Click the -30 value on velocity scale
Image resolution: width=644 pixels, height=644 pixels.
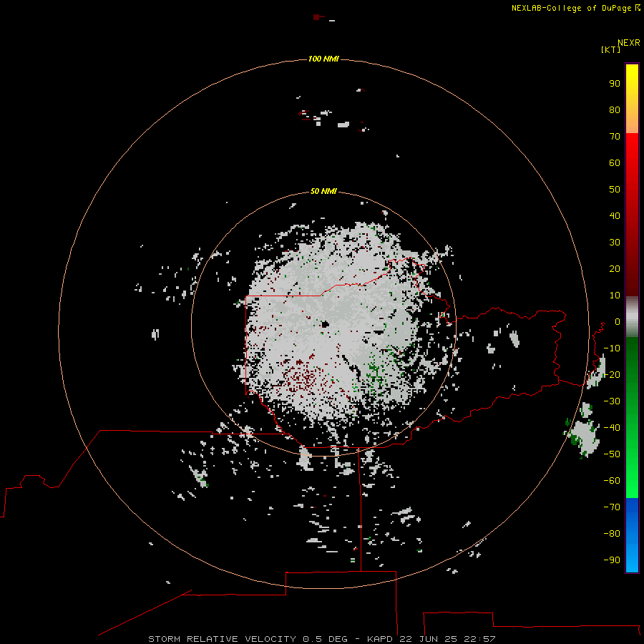pos(612,401)
